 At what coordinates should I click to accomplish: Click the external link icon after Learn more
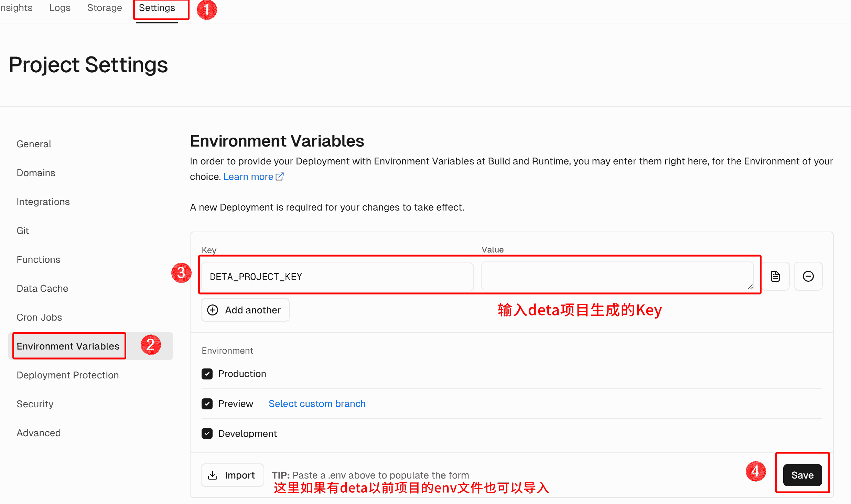[280, 176]
